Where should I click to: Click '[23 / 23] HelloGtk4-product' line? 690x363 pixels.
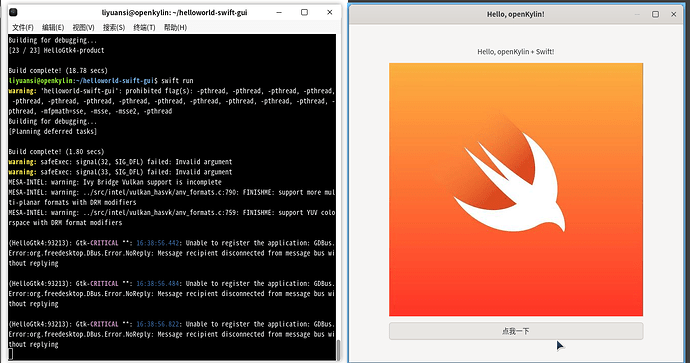56,51
